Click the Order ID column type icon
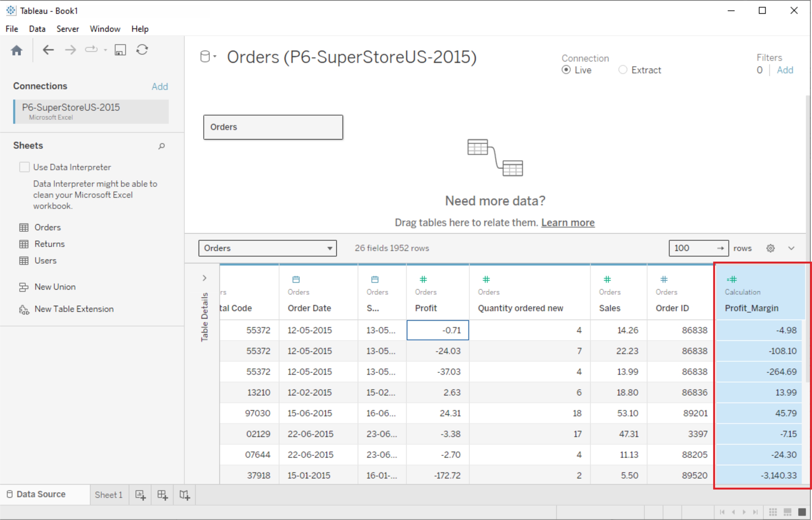 point(664,279)
